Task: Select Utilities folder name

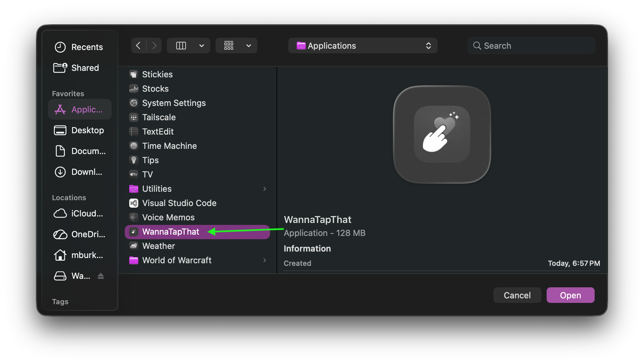Action: point(157,189)
